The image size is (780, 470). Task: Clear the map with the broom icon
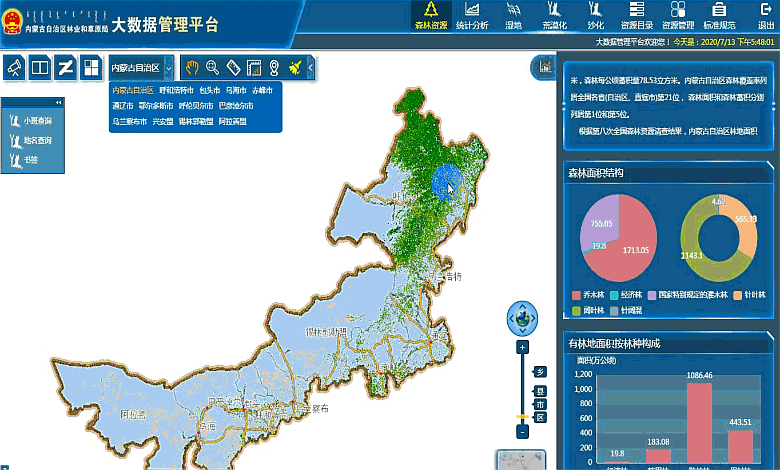295,68
